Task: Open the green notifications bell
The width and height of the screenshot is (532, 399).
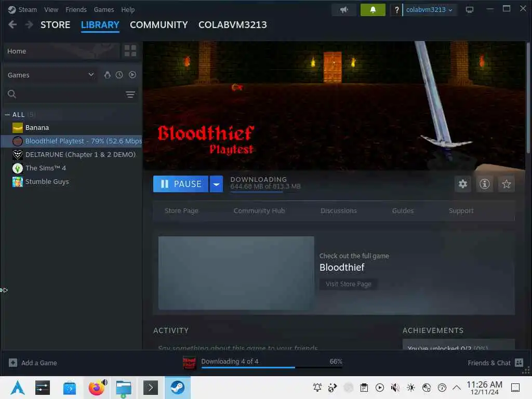Action: pyautogui.click(x=373, y=9)
